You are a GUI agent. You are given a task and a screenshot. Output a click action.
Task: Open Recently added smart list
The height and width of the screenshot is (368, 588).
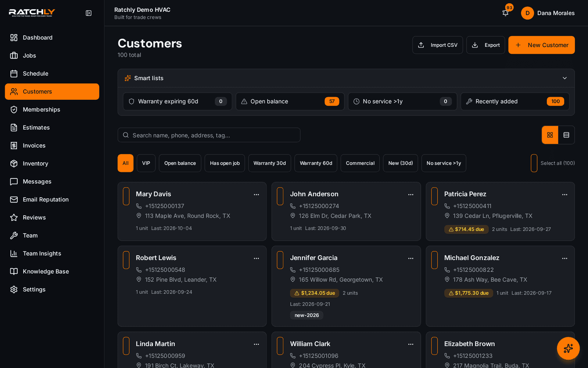[x=515, y=101]
